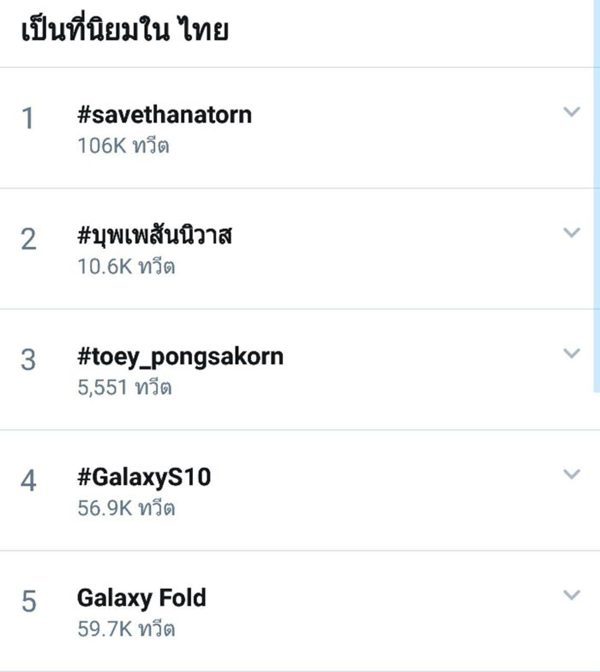Open the #toey_pongsakorn hashtag

point(180,357)
